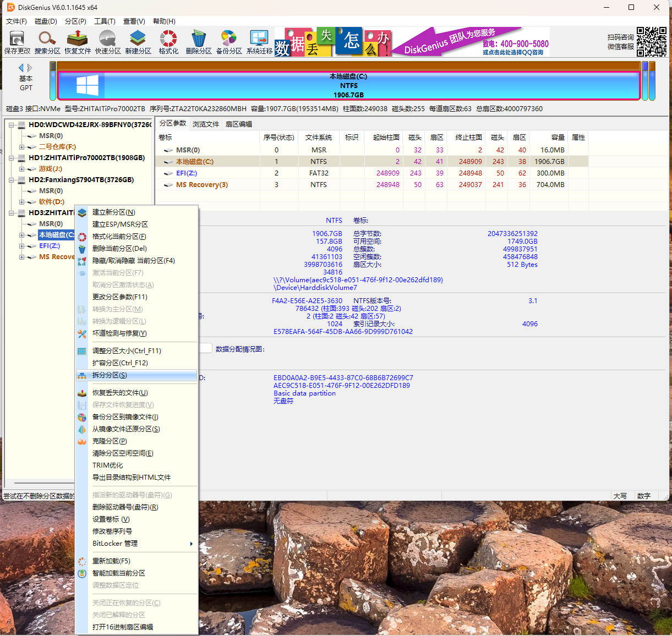The height and width of the screenshot is (636, 672).
Task: Click 删除分区 delete partition toolbar icon
Action: [199, 42]
